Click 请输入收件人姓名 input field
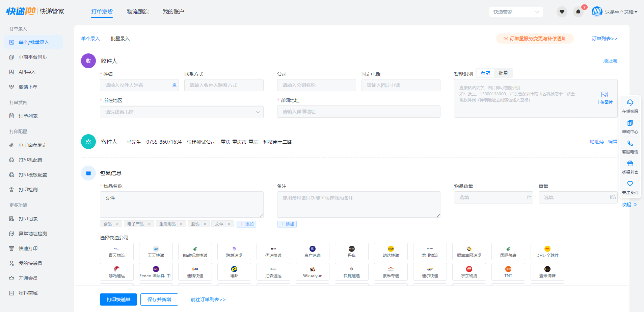 click(139, 85)
